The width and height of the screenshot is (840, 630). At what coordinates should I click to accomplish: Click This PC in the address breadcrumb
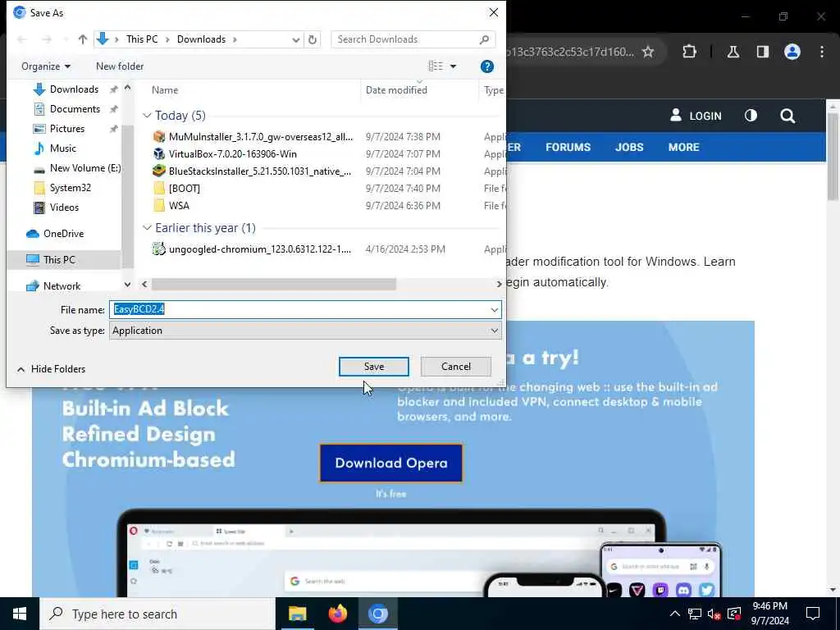[x=142, y=39]
